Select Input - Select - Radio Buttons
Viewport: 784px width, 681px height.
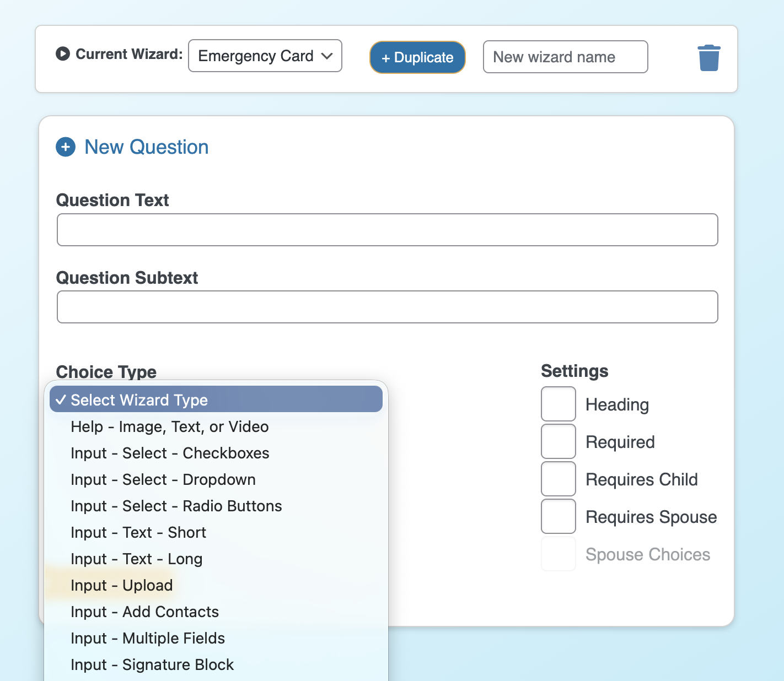(x=216, y=506)
